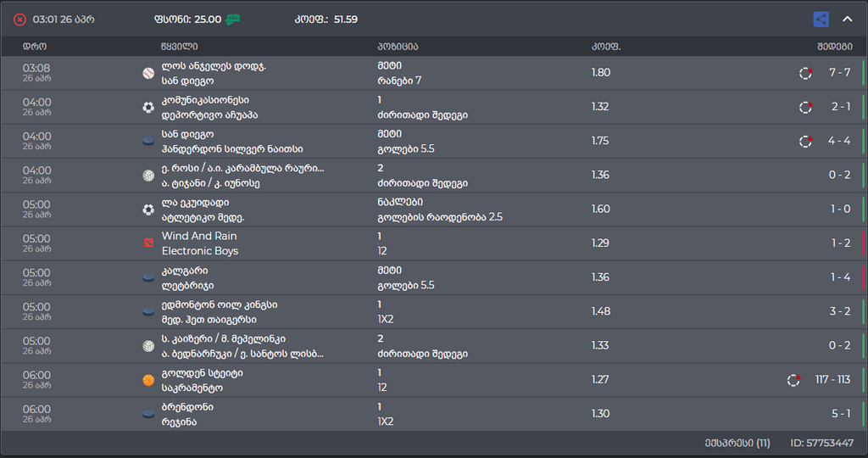Click the live indicator beside the 2 - 1 score
Image resolution: width=868 pixels, height=458 pixels.
click(806, 107)
